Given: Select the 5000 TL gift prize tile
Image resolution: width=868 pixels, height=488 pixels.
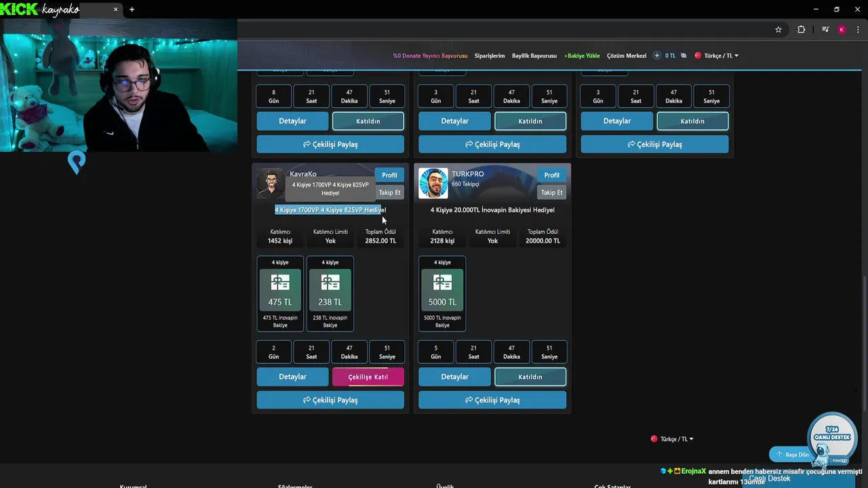Looking at the screenshot, I should click(442, 293).
